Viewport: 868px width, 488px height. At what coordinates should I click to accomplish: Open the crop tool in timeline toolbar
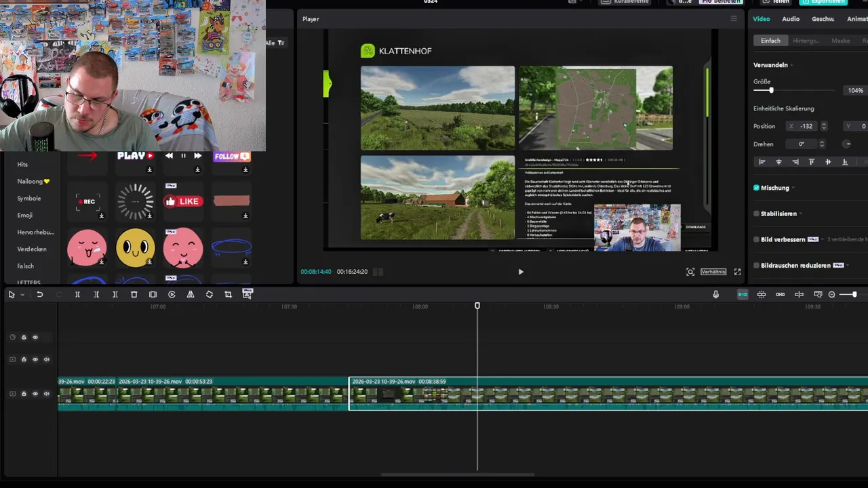coord(228,294)
